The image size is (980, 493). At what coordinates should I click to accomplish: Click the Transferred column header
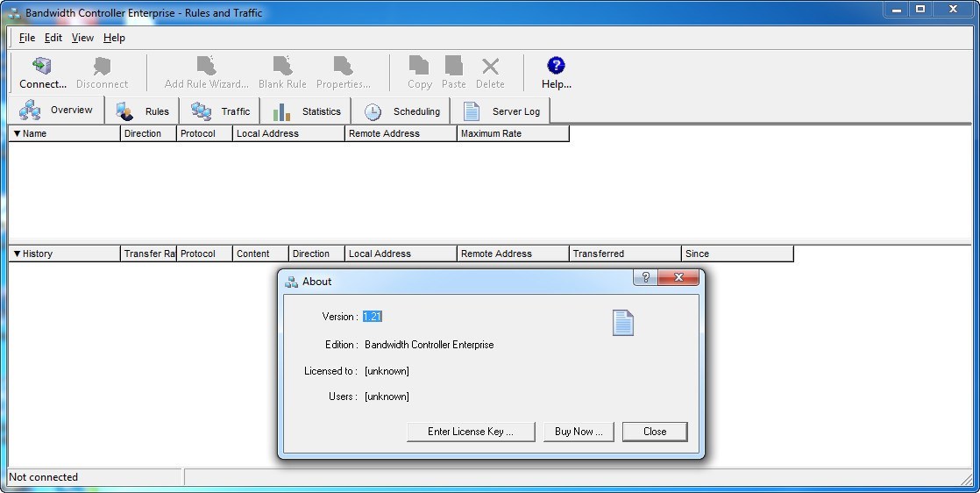pos(625,254)
